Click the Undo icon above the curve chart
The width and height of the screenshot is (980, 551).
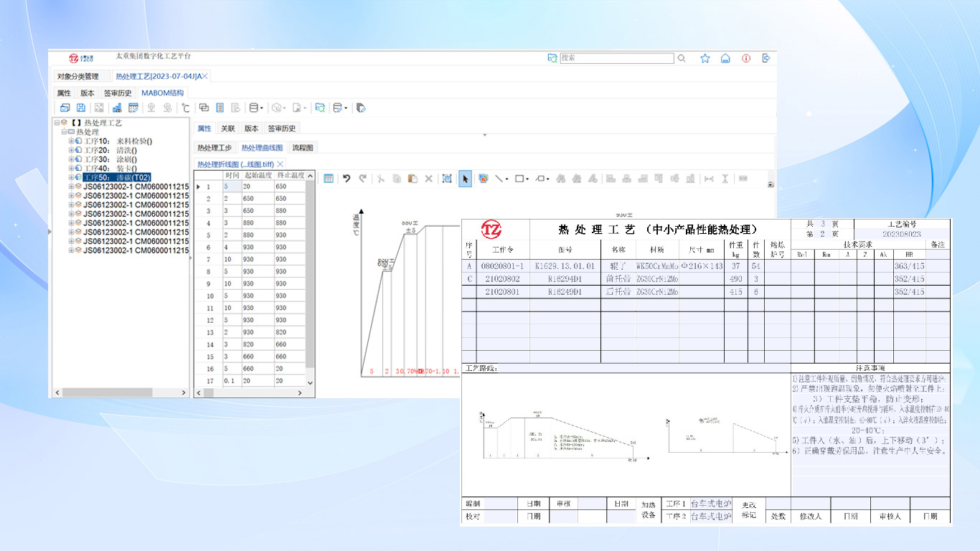(347, 179)
